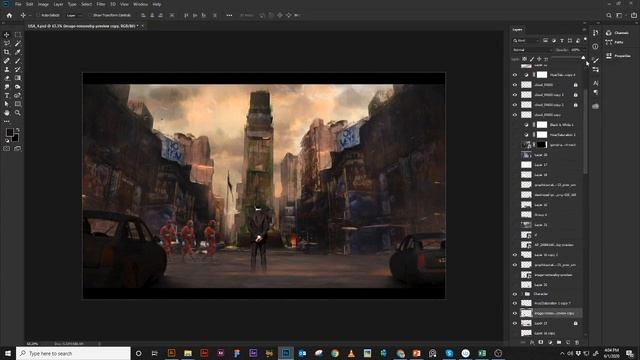The image size is (640, 360).
Task: Hide the selected image-rotoscoping-preview copy layer
Action: click(515, 313)
